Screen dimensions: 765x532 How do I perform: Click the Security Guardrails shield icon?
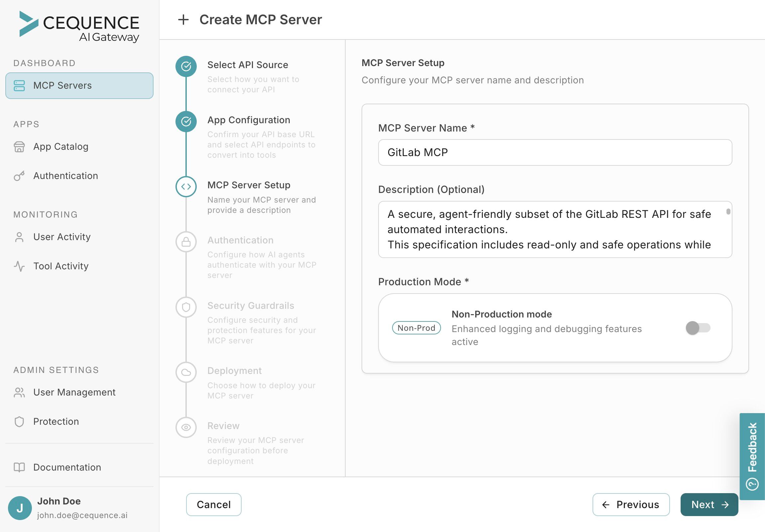click(x=186, y=307)
